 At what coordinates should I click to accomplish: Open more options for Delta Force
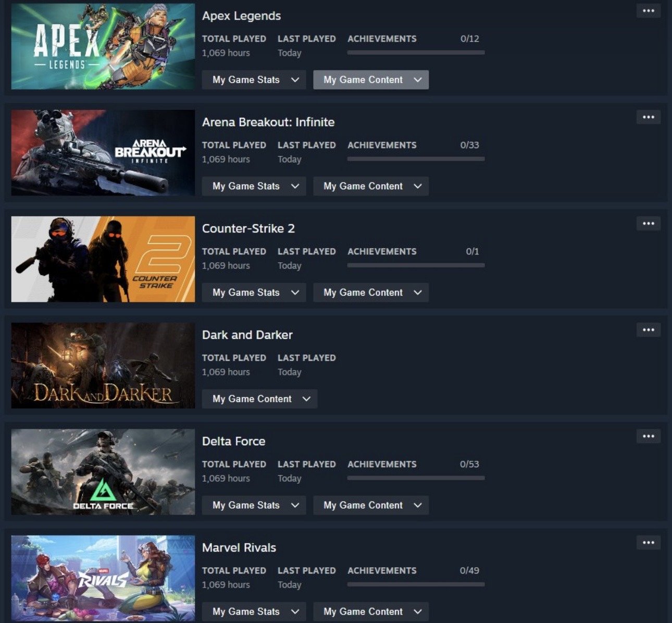pyautogui.click(x=648, y=436)
